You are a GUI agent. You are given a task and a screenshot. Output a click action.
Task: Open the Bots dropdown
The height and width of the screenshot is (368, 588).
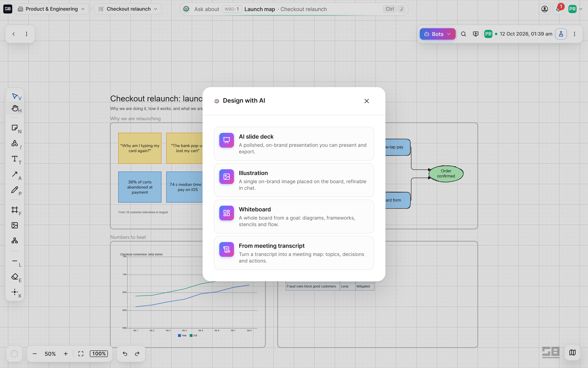pos(437,34)
